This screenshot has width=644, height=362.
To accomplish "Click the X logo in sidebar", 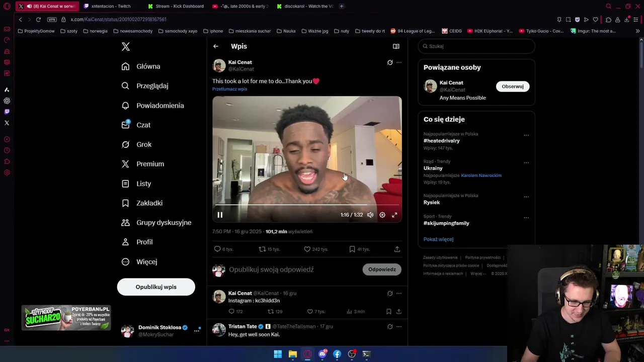I will point(126,47).
